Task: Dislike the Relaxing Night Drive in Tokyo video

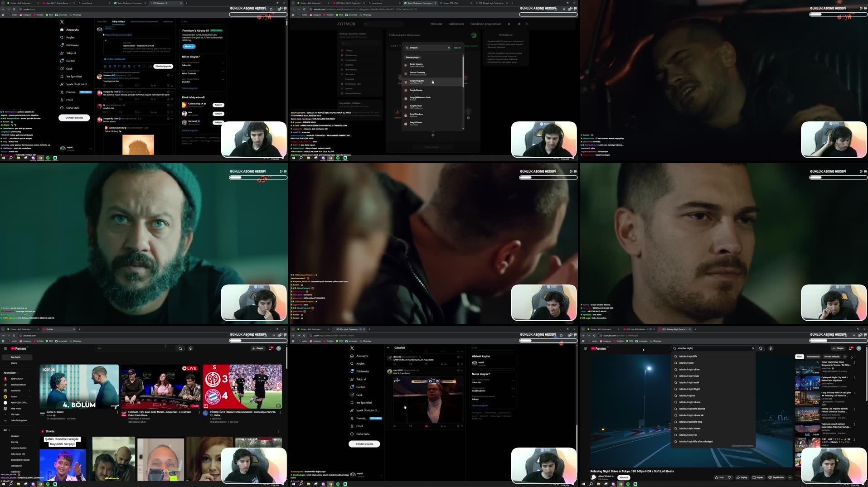Action: pyautogui.click(x=729, y=477)
